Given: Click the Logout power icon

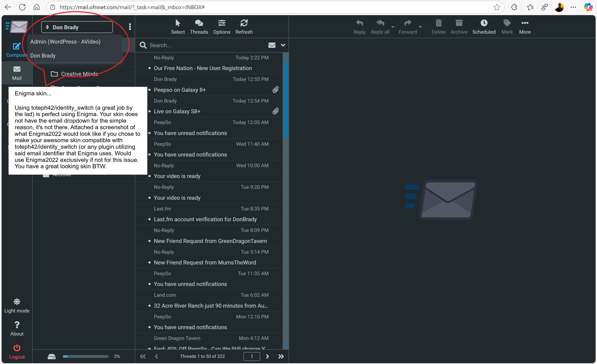Looking at the screenshot, I should pyautogui.click(x=17, y=347).
